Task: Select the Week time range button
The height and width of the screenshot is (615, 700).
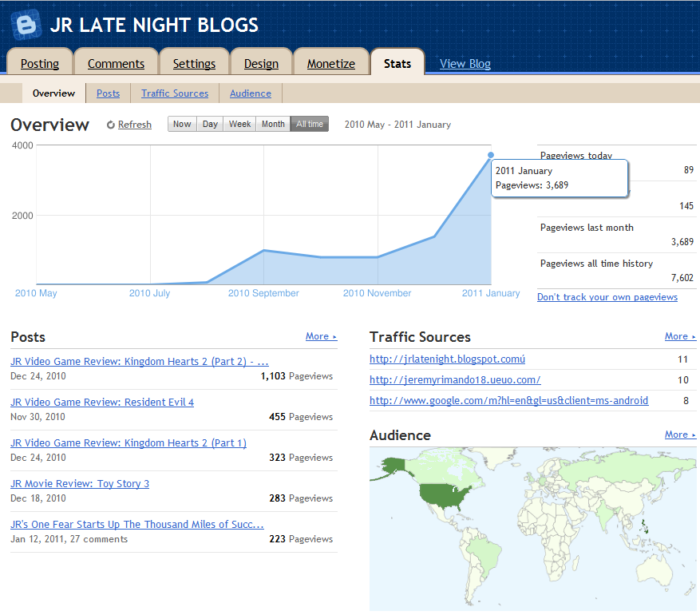Action: coord(239,124)
